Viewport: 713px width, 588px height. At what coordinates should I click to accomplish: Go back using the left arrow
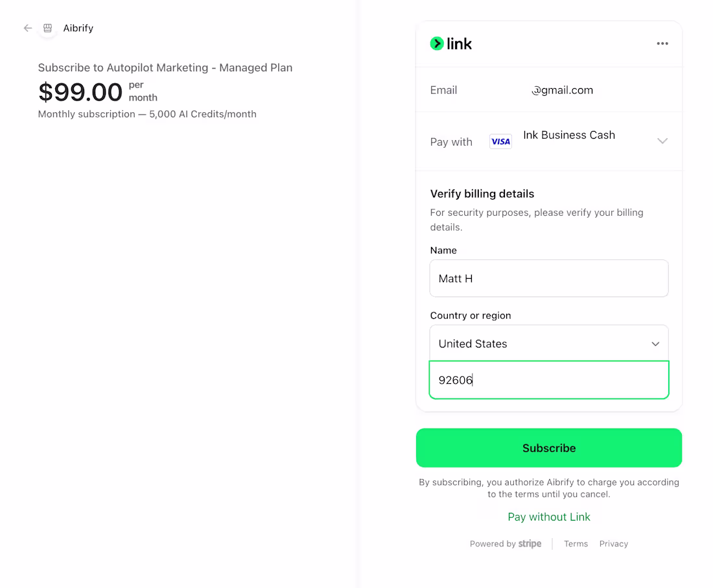pos(28,28)
